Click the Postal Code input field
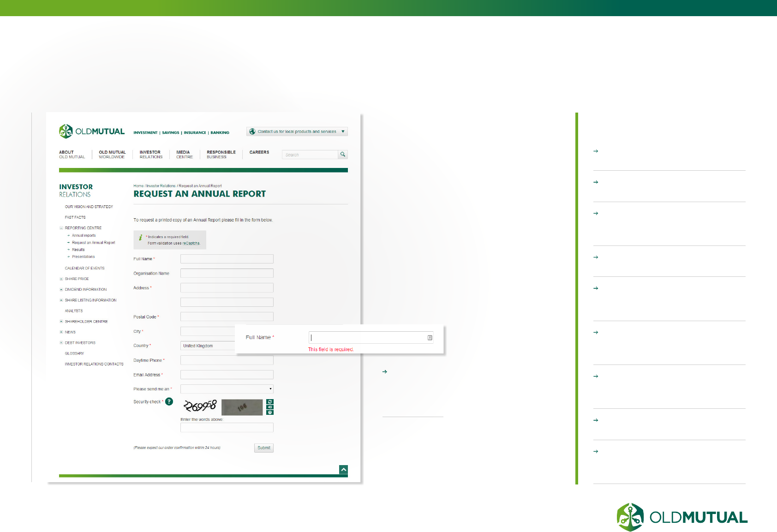The height and width of the screenshot is (532, 777). pos(227,317)
